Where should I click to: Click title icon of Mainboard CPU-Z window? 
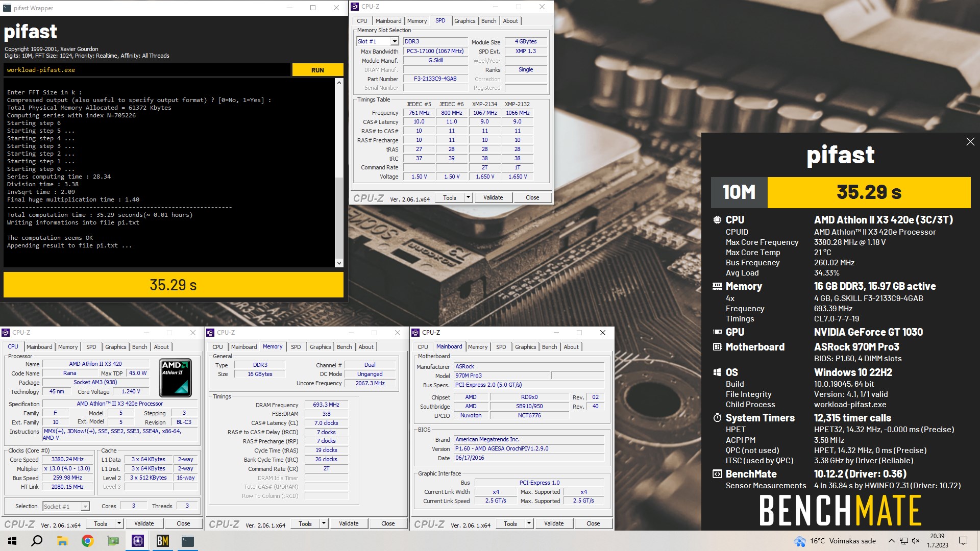click(x=416, y=333)
